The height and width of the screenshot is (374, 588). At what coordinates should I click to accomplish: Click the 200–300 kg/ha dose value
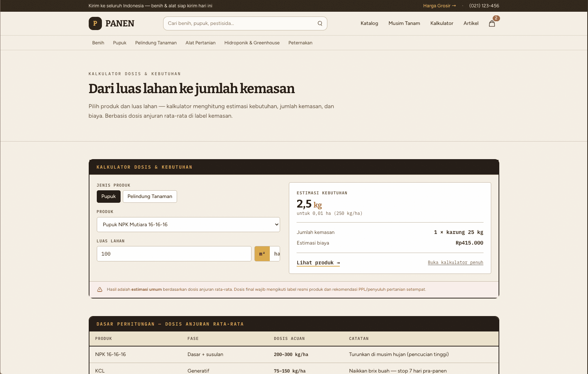(x=291, y=355)
